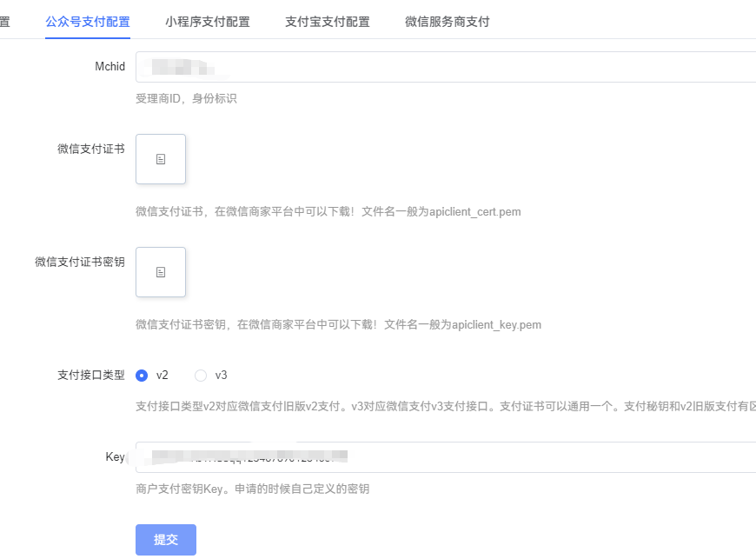Image resolution: width=756 pixels, height=559 pixels.
Task: Switch to the 公众号支付配置 tab
Action: [x=88, y=22]
